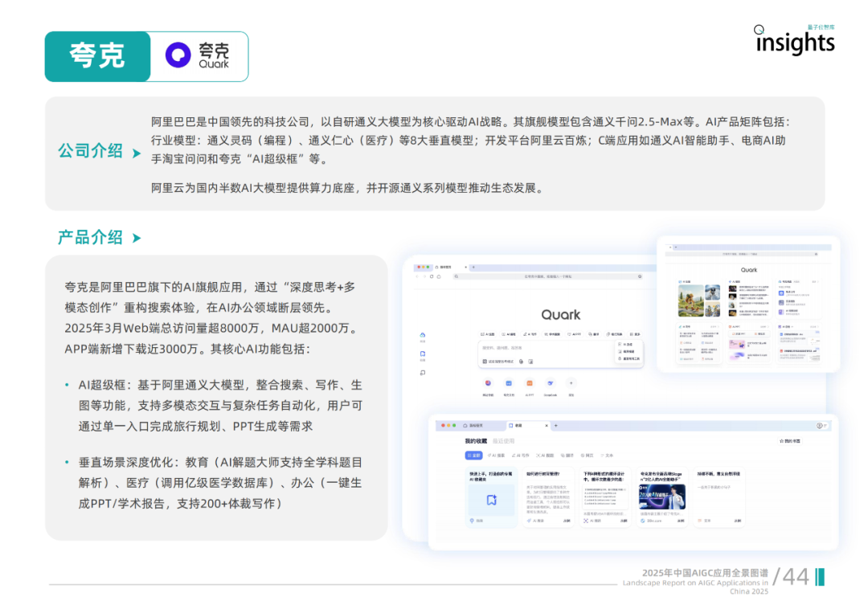868x613 pixels.
Task: Open the pink PPT template thumbnail in the AI PPT card
Action: point(737,344)
